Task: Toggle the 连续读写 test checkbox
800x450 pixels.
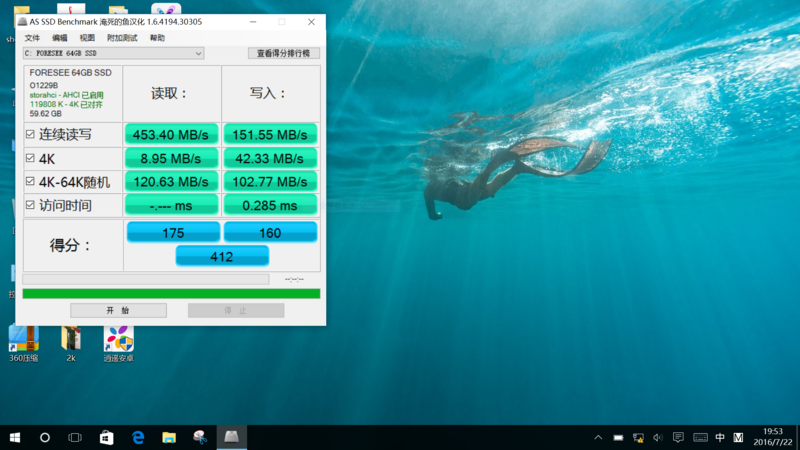Action: pyautogui.click(x=30, y=134)
